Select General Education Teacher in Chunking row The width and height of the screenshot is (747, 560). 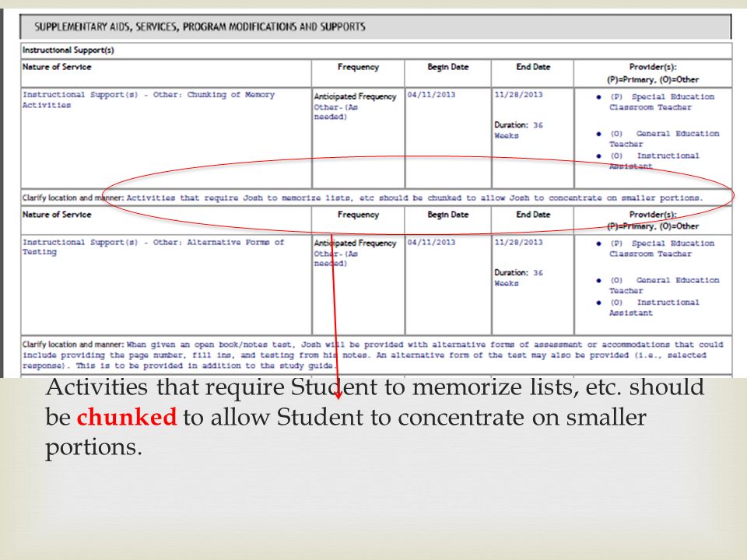point(664,138)
